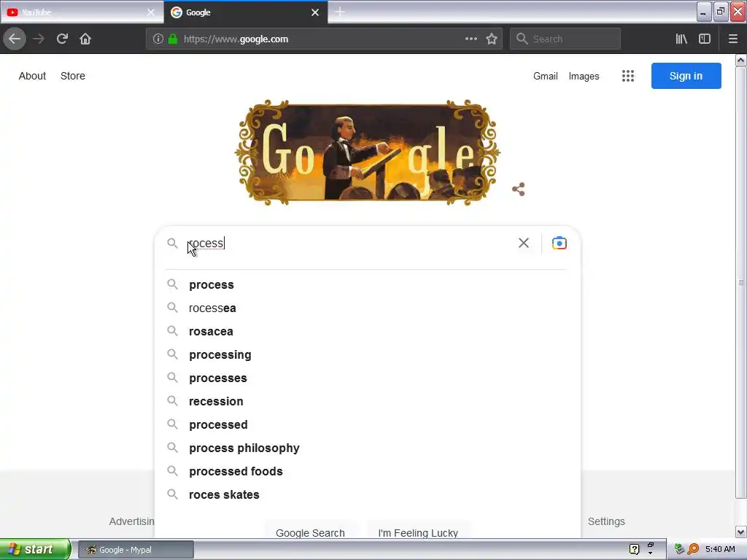
Task: Click the magnifier icon inside Google search box
Action: pos(172,244)
